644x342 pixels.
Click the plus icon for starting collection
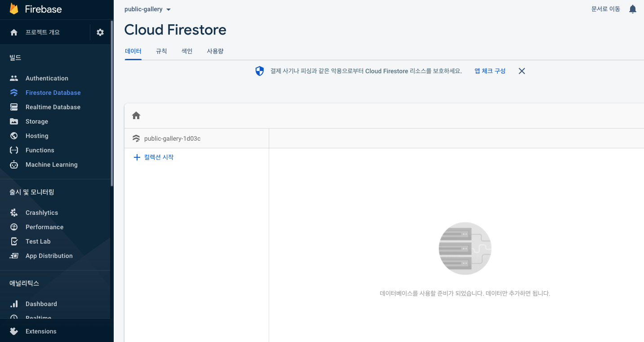(x=137, y=157)
